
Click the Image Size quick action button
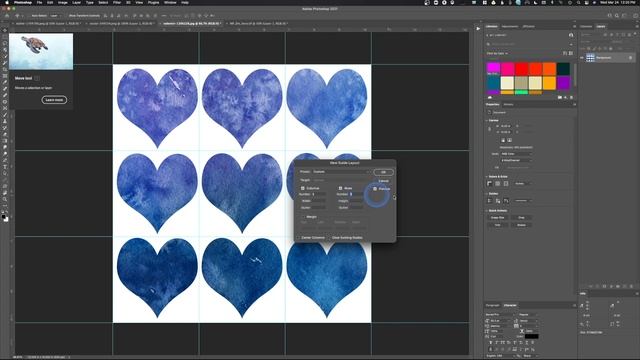click(x=498, y=218)
